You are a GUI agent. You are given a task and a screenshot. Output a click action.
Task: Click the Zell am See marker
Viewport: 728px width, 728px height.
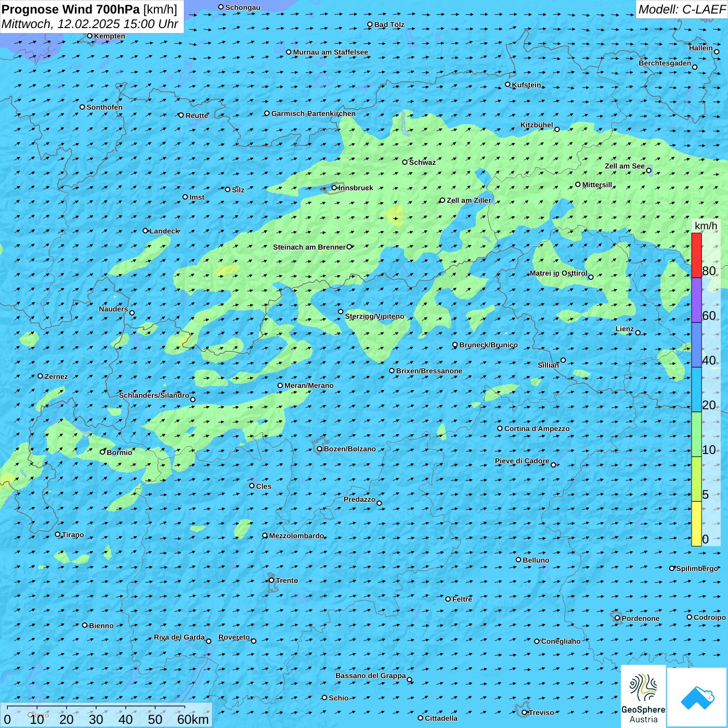648,170
